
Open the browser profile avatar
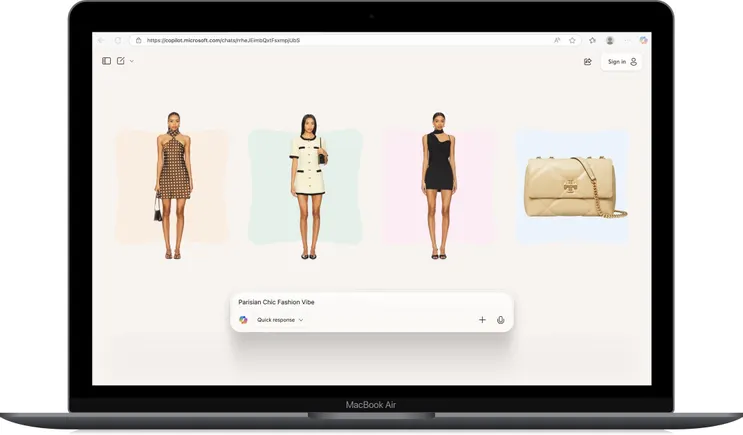(x=610, y=40)
